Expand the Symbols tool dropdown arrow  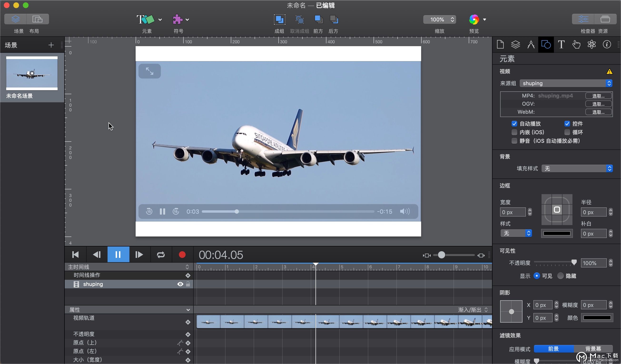tap(187, 20)
